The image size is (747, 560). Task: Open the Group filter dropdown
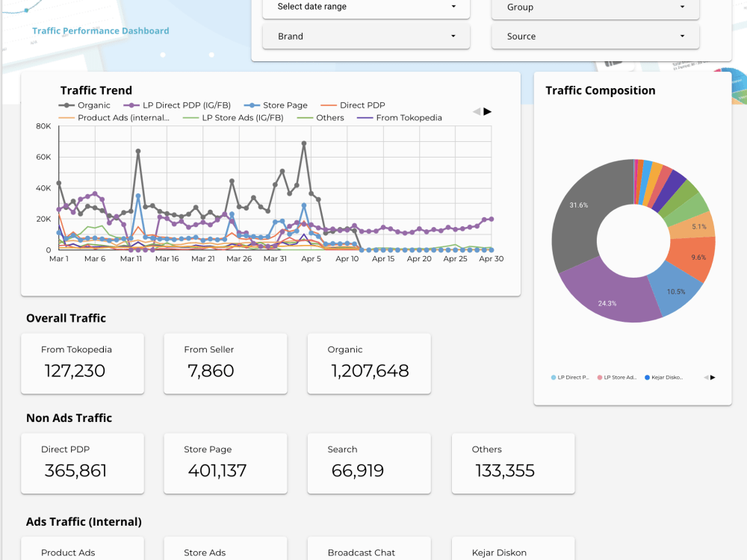[x=595, y=8]
